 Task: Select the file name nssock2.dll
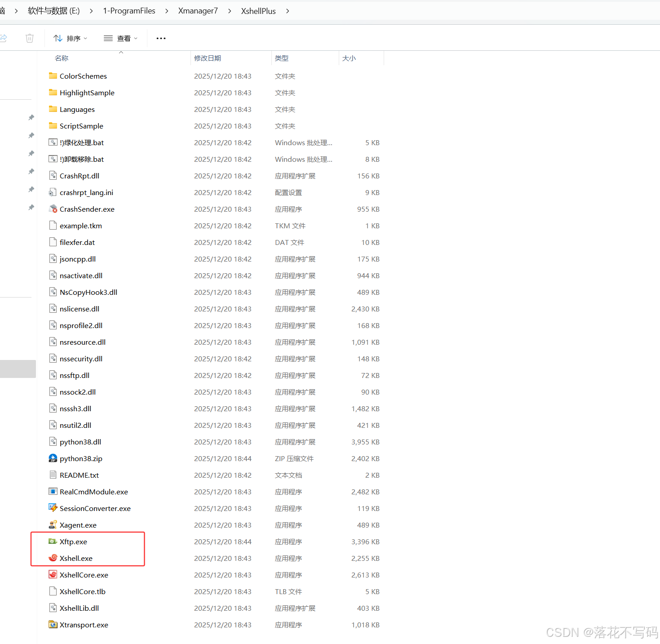coord(78,392)
